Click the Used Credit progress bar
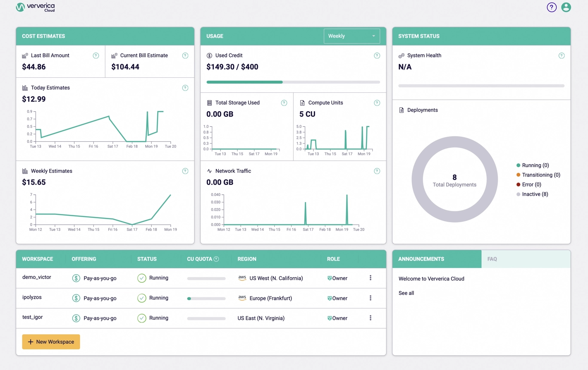 click(293, 82)
